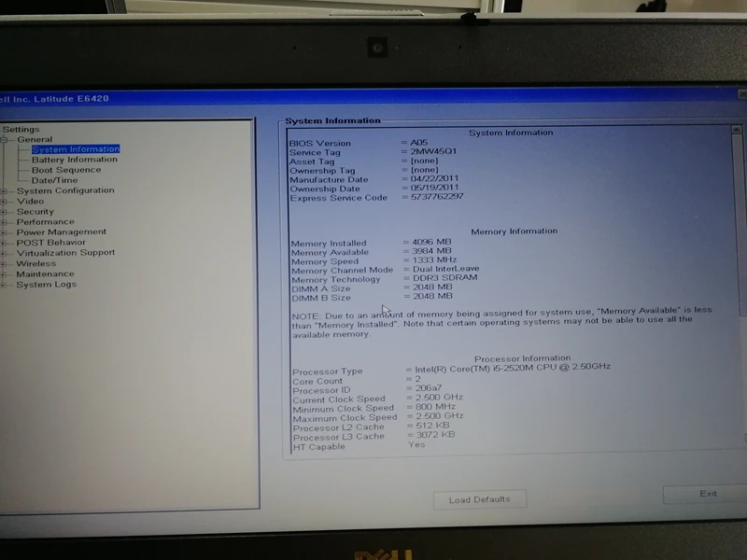Click the Memory Information heading
Viewport: 747px width, 560px height.
[514, 231]
